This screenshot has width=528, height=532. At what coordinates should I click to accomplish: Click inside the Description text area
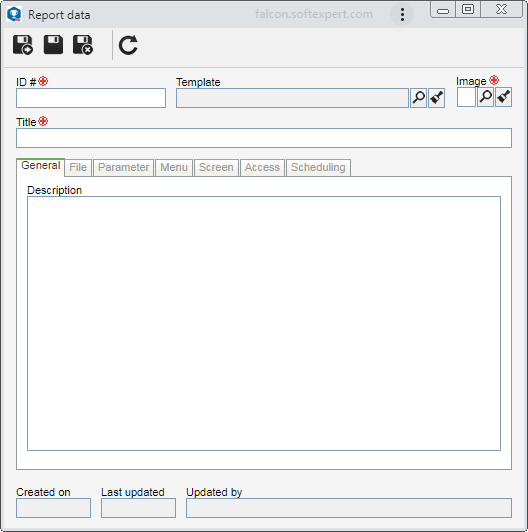point(264,323)
